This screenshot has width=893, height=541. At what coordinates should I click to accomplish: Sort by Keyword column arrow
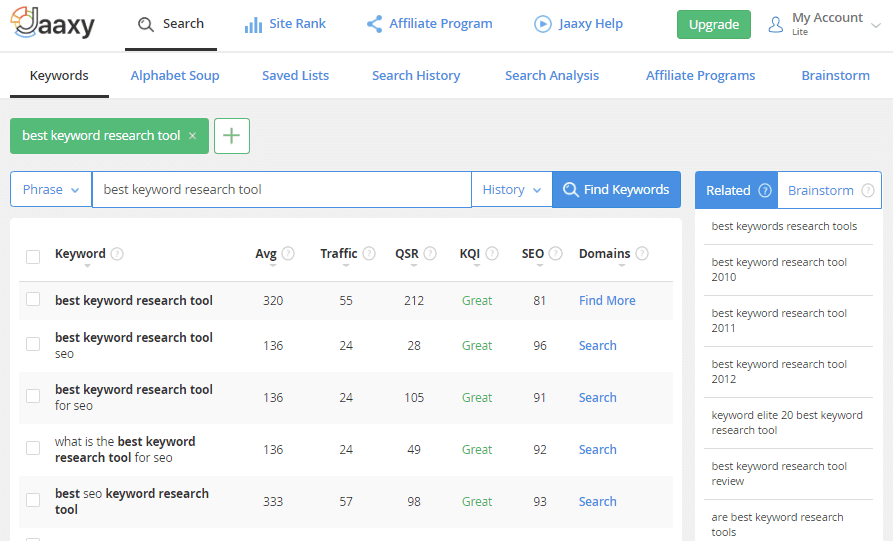click(x=87, y=266)
